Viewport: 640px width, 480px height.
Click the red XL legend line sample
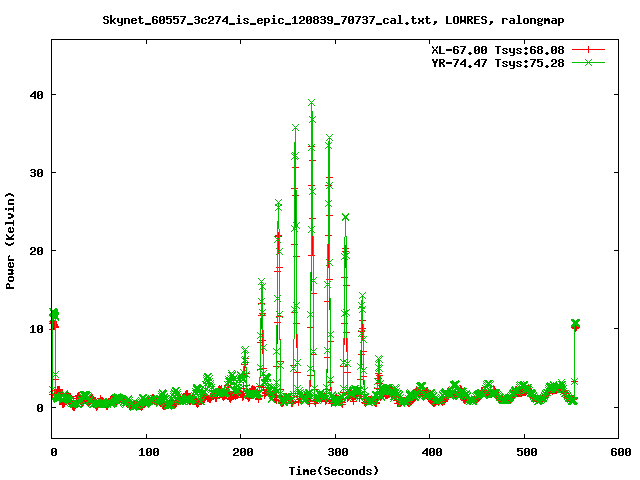[x=588, y=50]
